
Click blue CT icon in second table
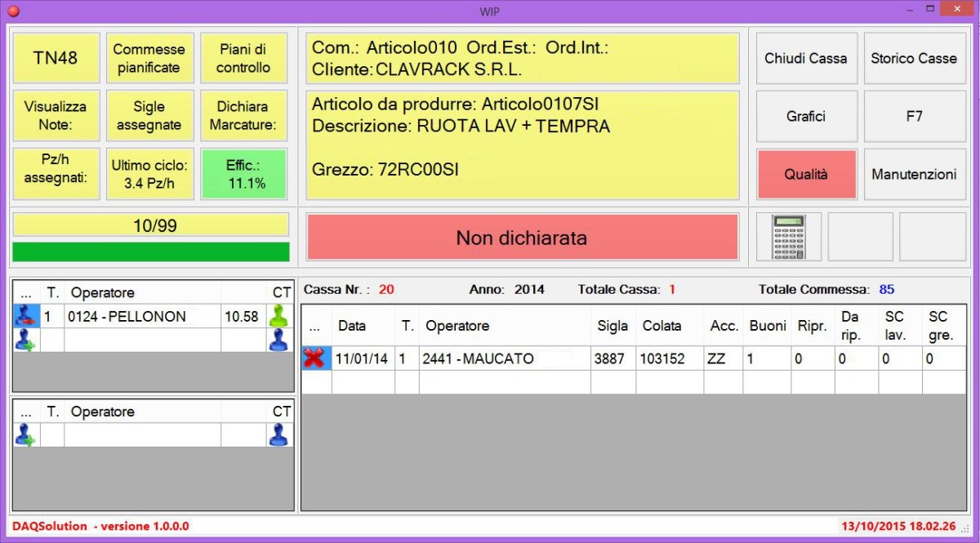pyautogui.click(x=278, y=435)
